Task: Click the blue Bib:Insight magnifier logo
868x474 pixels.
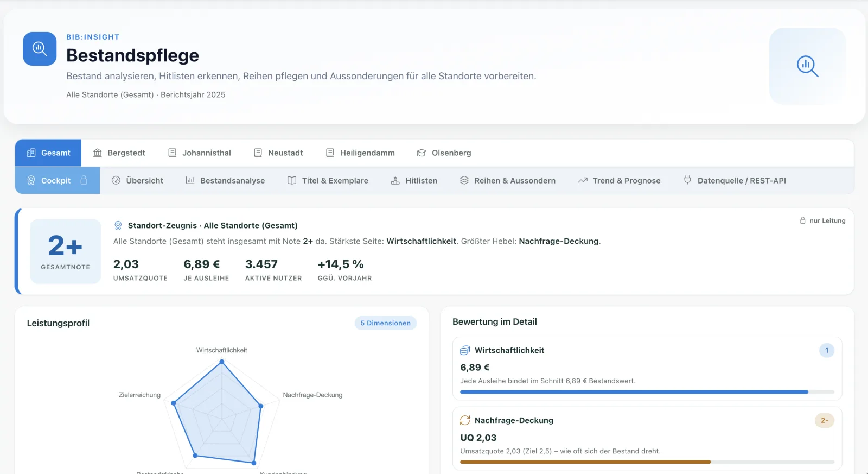Action: click(40, 49)
